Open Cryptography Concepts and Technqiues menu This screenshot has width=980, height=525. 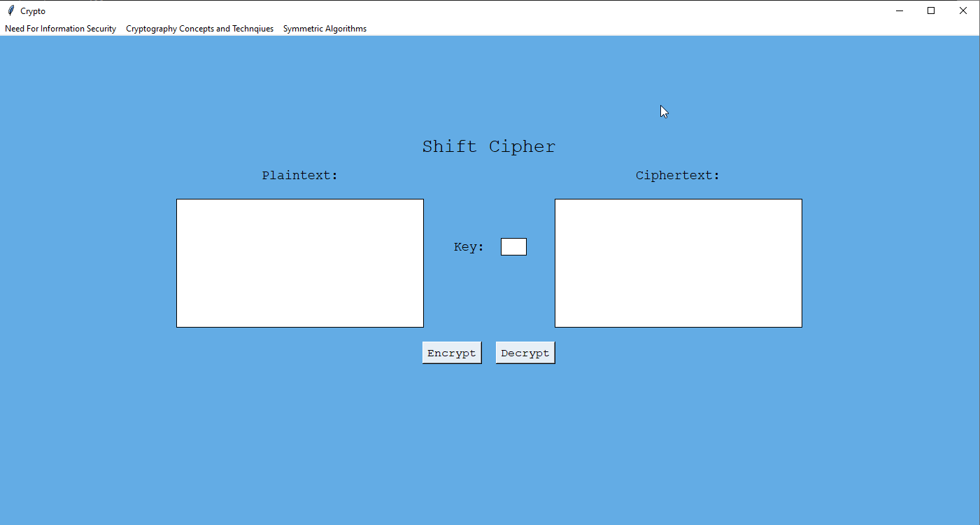199,29
